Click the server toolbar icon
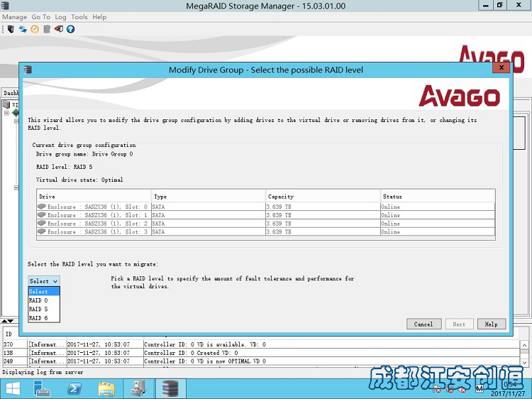The width and height of the screenshot is (532, 399). 11,29
